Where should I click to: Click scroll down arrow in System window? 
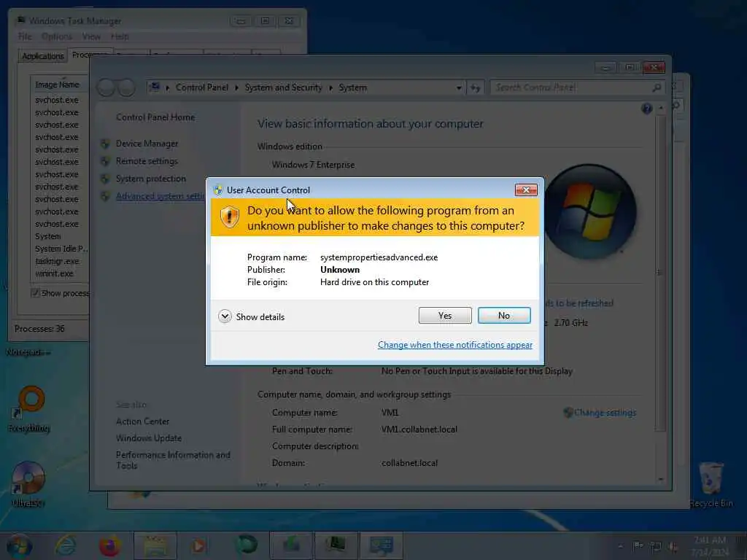pos(661,479)
